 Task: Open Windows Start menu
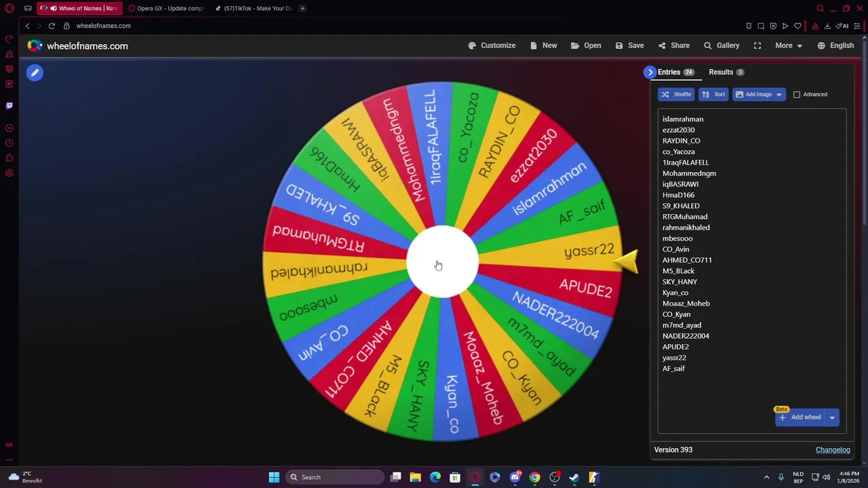point(274,477)
